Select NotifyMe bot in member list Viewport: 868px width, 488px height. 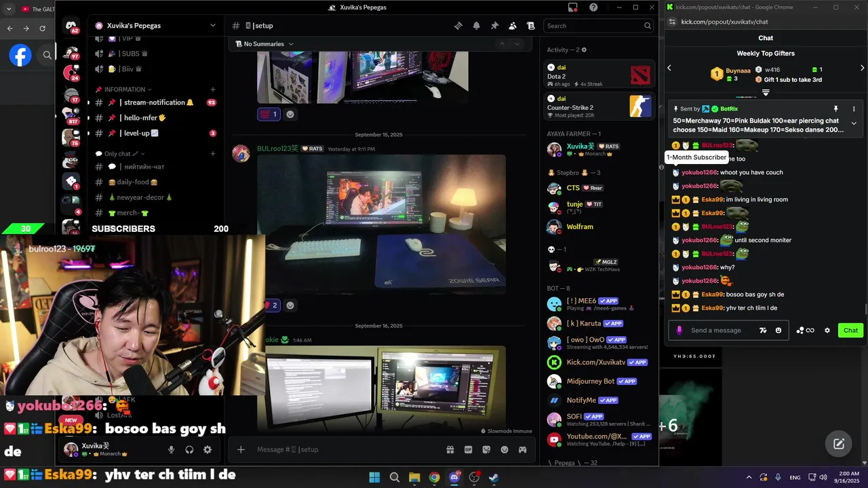coord(599,400)
